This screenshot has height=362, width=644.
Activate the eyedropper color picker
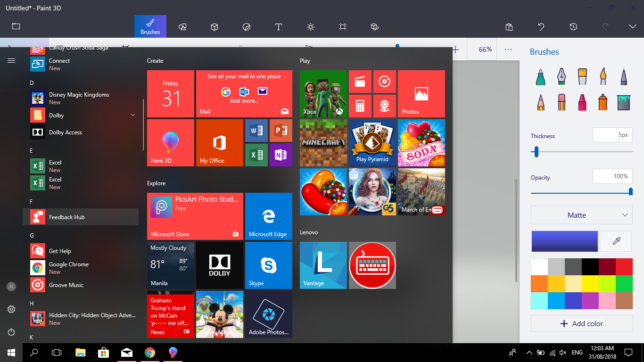(x=616, y=241)
